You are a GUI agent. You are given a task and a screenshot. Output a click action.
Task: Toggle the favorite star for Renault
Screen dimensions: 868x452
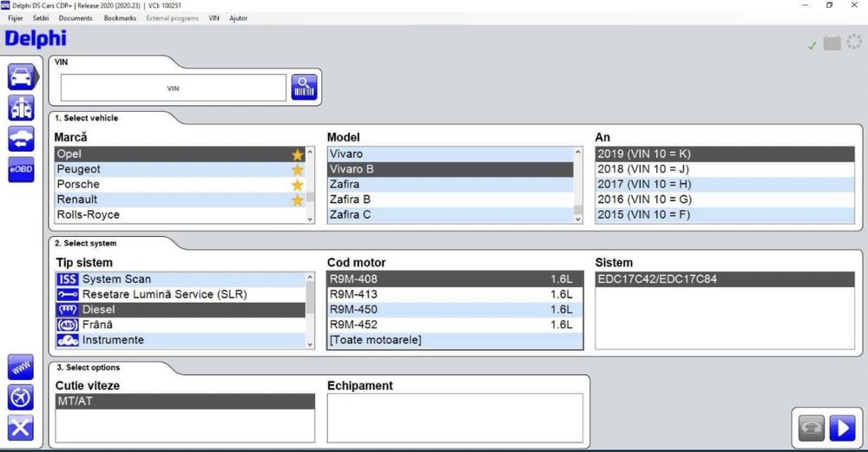[297, 200]
